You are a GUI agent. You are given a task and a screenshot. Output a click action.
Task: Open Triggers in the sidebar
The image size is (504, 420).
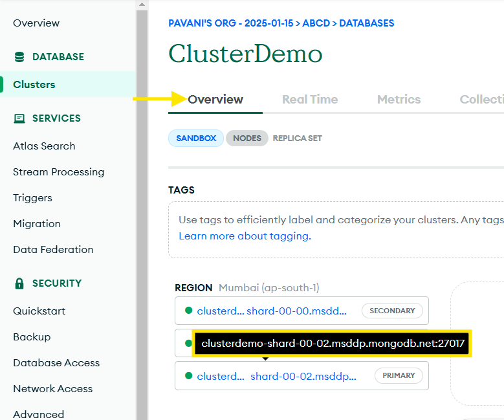point(32,198)
